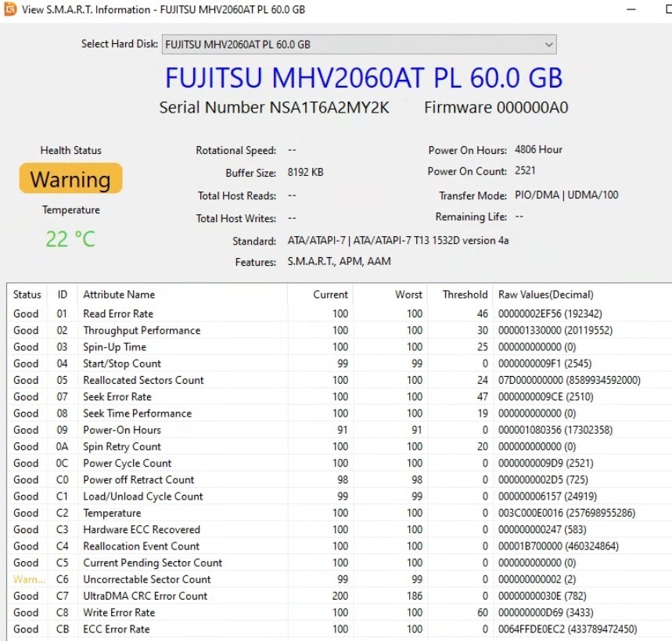Click the Warn... status of attribute C6
This screenshot has width=672, height=641.
pos(29,579)
